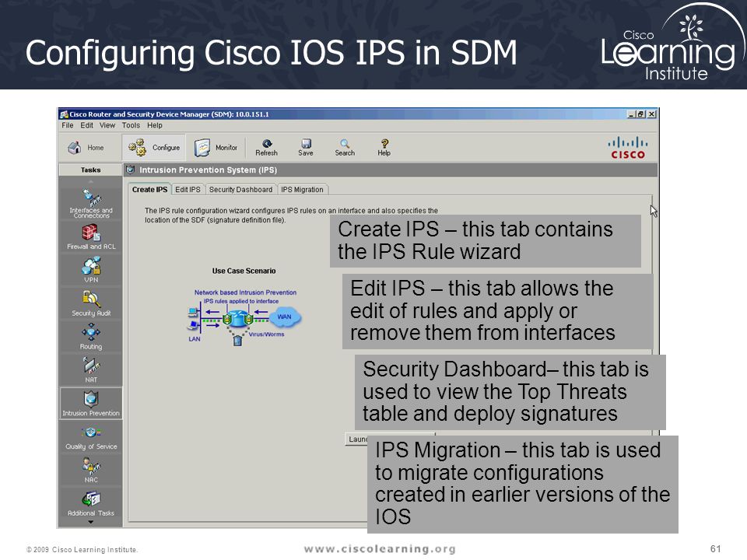Click the Tasks panel header
This screenshot has width=747, height=560.
coord(90,170)
